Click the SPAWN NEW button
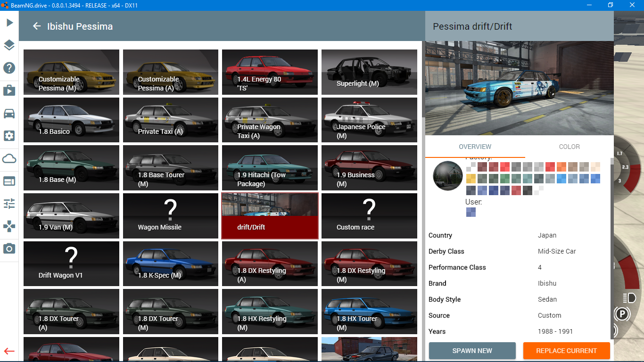 click(x=472, y=351)
